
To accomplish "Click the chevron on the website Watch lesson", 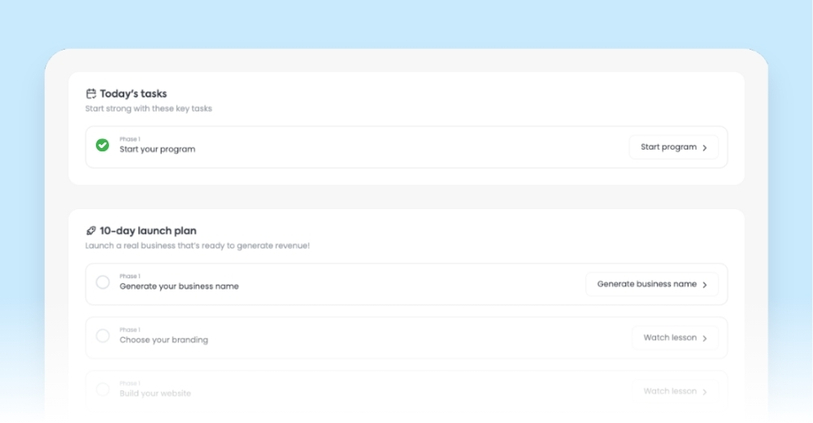I will point(705,392).
